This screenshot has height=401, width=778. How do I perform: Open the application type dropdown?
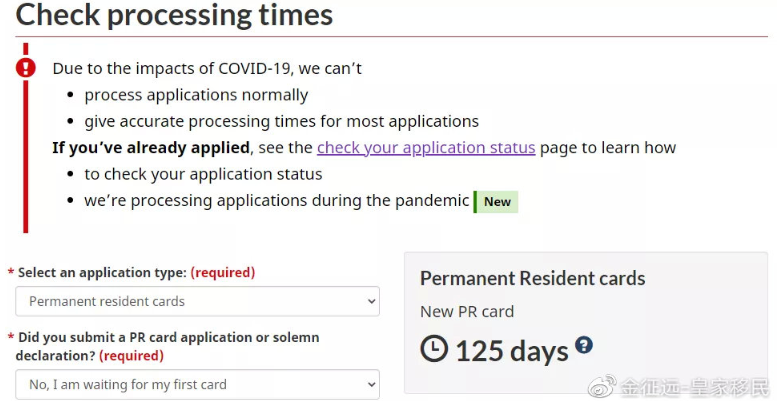[197, 301]
